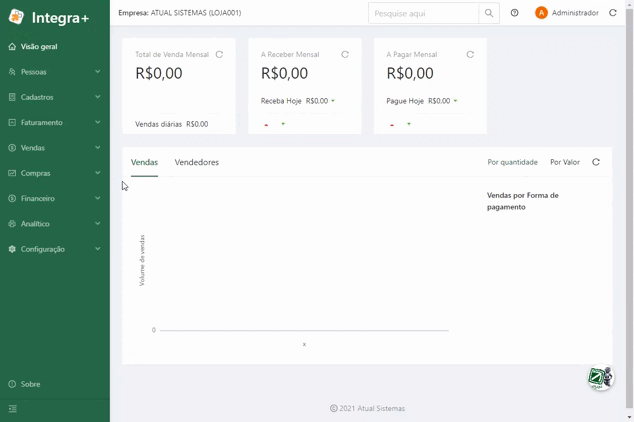Open the help question mark icon
This screenshot has height=422, width=634.
514,13
